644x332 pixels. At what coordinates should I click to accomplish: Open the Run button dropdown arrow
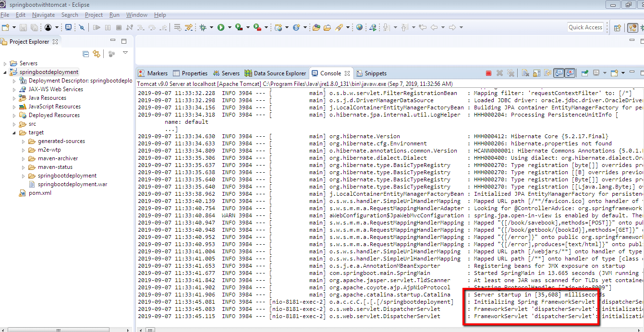tap(230, 27)
